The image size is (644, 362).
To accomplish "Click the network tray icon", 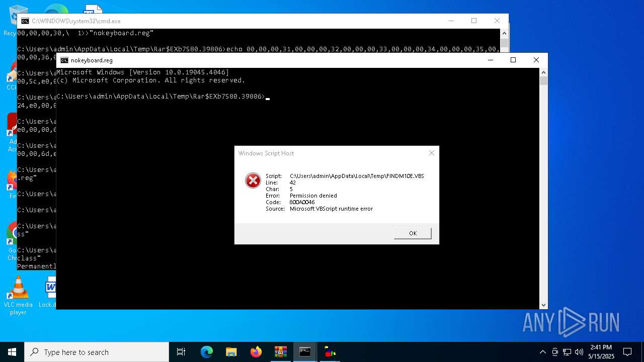I will point(567,352).
